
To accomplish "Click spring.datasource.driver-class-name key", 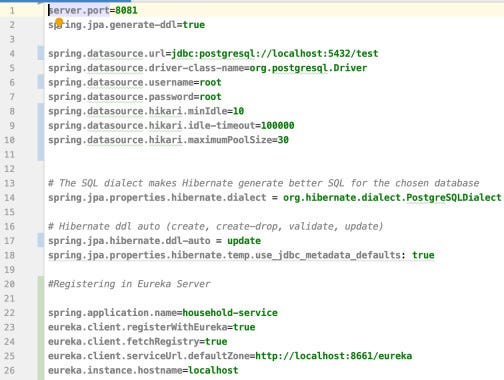I will coord(146,68).
